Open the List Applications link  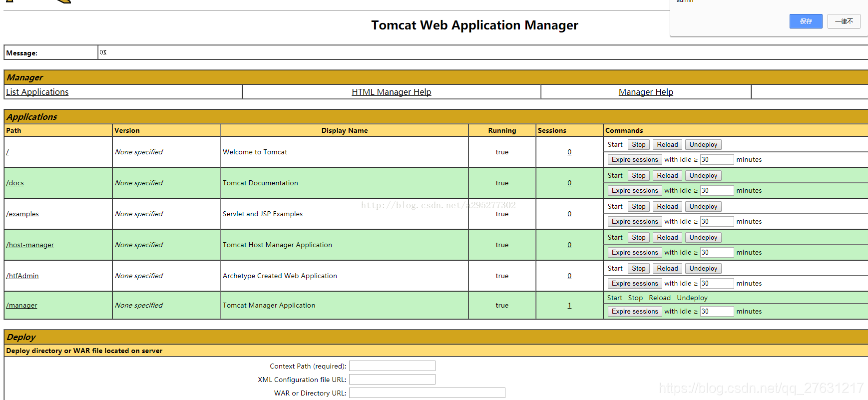coord(37,92)
